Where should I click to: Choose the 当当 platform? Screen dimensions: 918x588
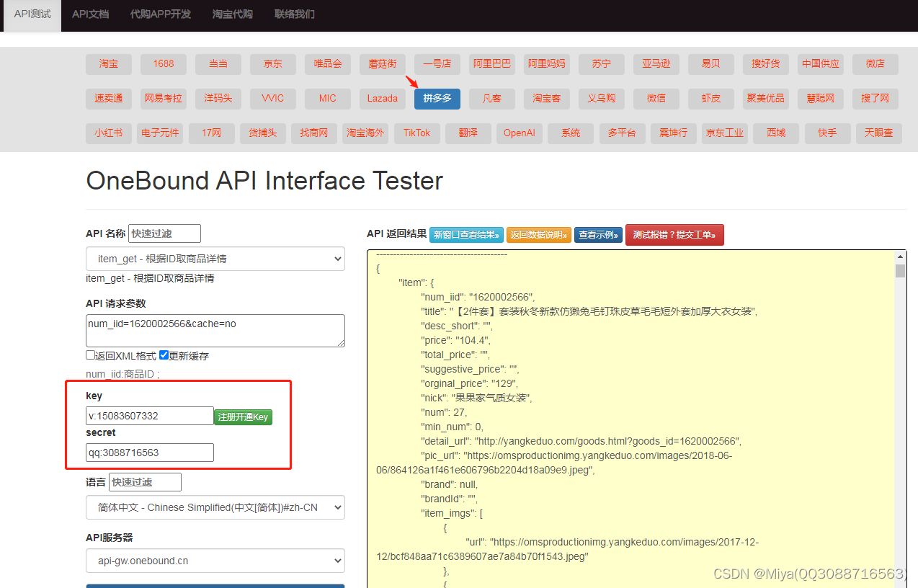pos(218,63)
